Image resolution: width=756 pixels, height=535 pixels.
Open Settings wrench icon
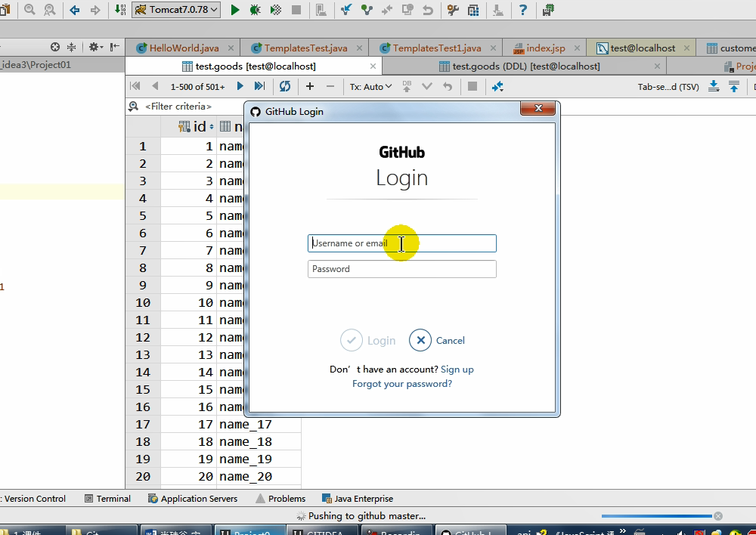[453, 10]
